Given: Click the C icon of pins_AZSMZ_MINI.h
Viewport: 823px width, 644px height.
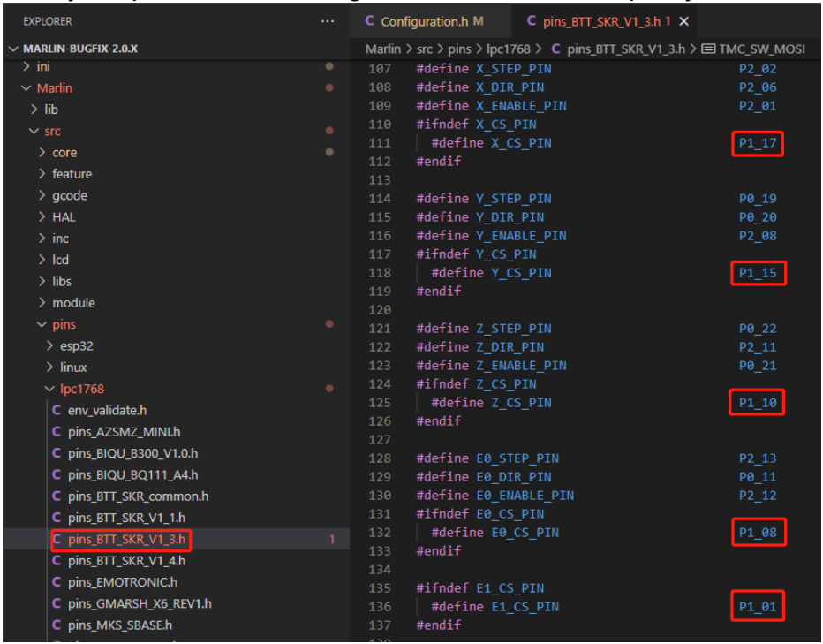Looking at the screenshot, I should coord(57,432).
